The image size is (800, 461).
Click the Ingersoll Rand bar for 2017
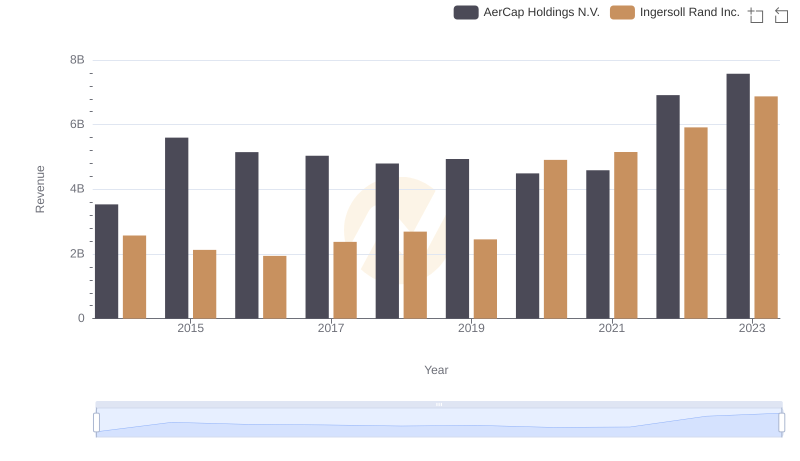345,280
